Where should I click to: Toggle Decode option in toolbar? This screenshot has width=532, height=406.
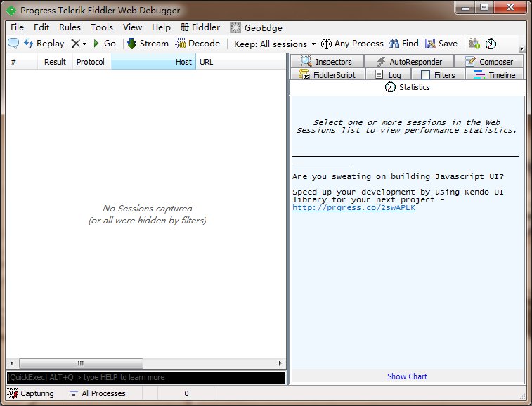pyautogui.click(x=197, y=44)
